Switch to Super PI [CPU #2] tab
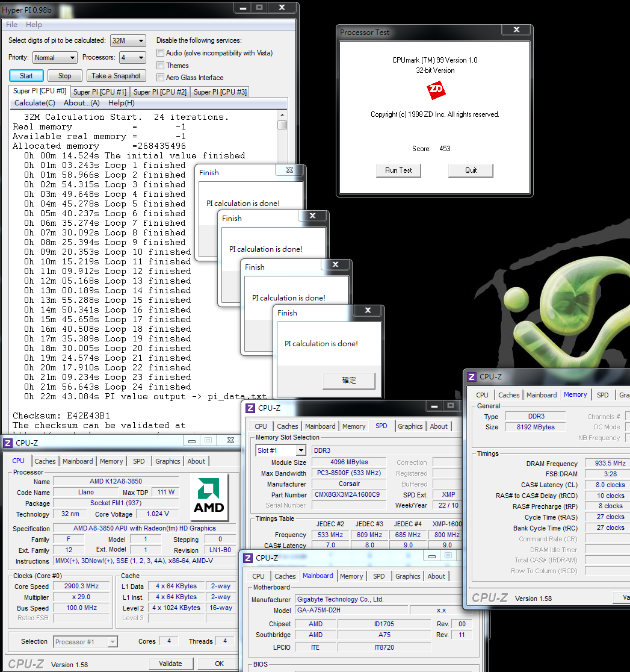 (159, 92)
